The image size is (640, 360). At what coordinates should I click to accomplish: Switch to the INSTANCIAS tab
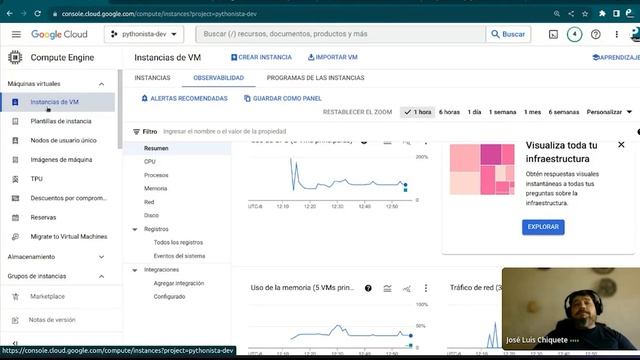tap(152, 78)
